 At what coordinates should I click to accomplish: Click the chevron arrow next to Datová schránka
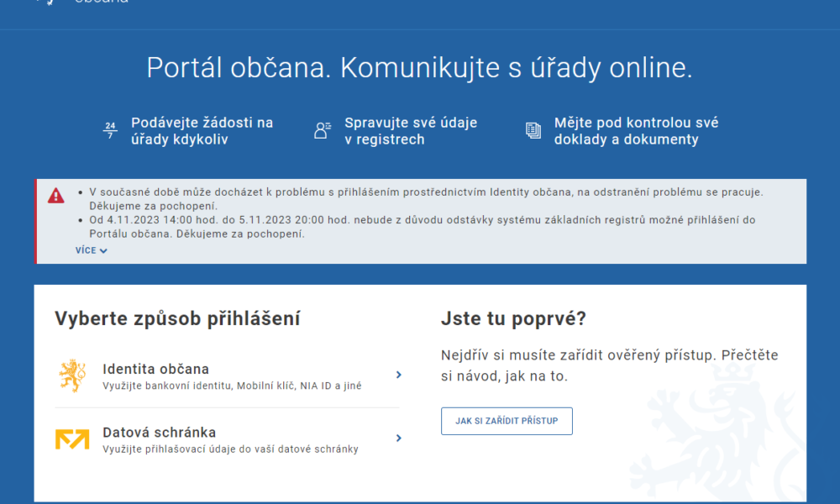click(399, 438)
